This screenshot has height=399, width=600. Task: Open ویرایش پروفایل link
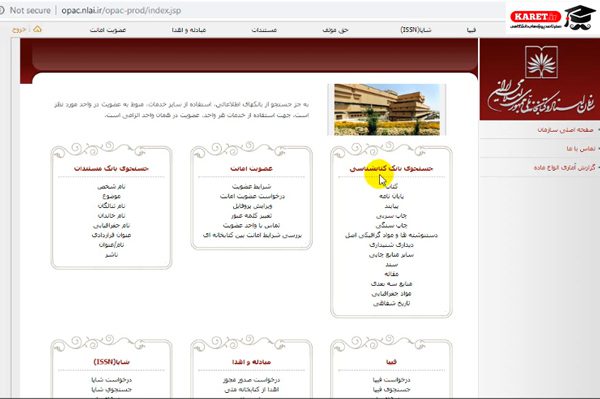[x=252, y=206]
